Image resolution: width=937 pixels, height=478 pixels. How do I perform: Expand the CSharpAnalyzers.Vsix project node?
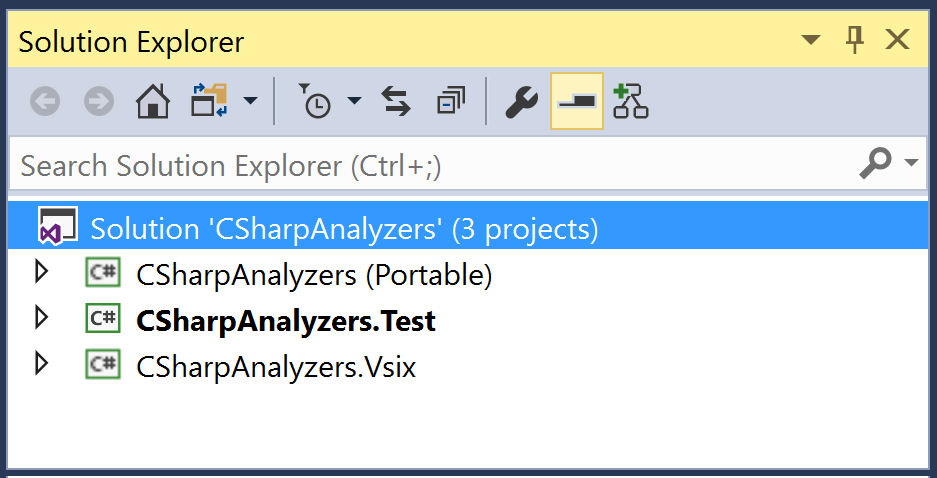pos(41,364)
